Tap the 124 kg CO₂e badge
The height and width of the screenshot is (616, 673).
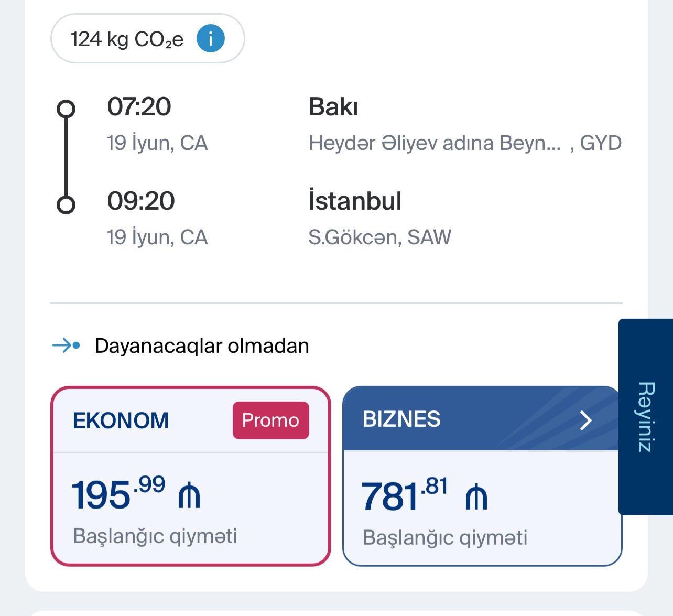[x=147, y=39]
